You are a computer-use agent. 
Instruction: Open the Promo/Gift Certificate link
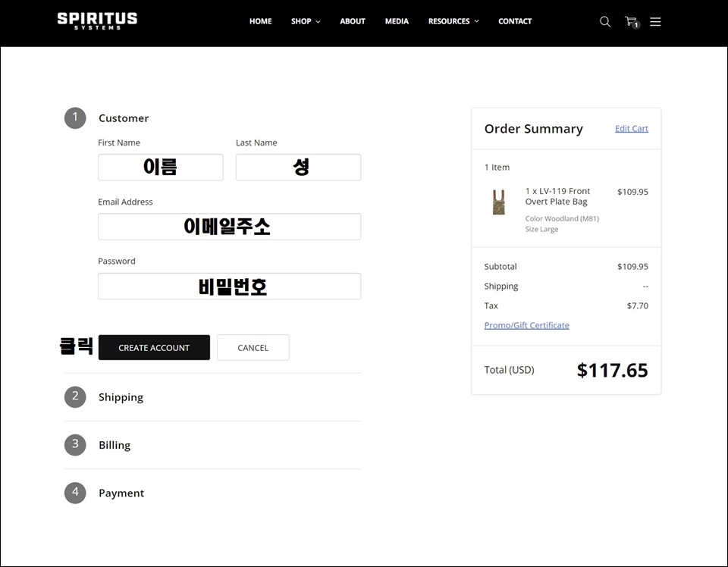(526, 325)
